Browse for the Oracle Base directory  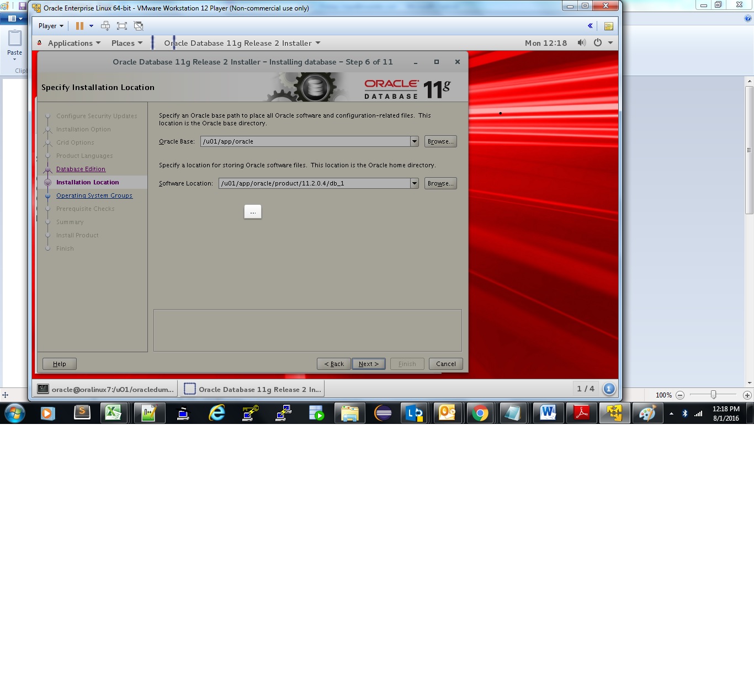coord(440,142)
